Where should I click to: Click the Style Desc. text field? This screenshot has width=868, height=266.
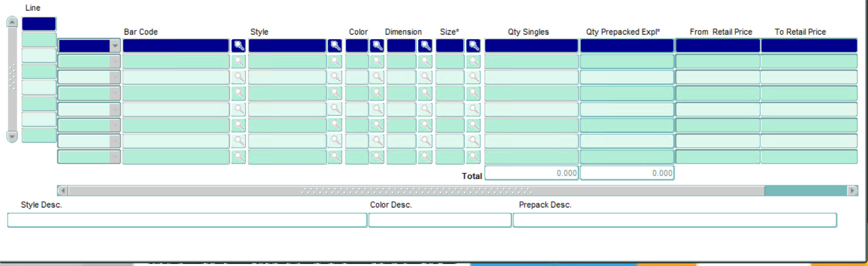[187, 220]
